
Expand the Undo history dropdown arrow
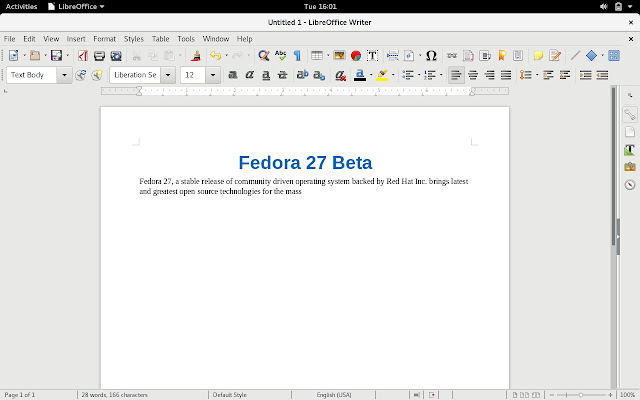tap(227, 55)
